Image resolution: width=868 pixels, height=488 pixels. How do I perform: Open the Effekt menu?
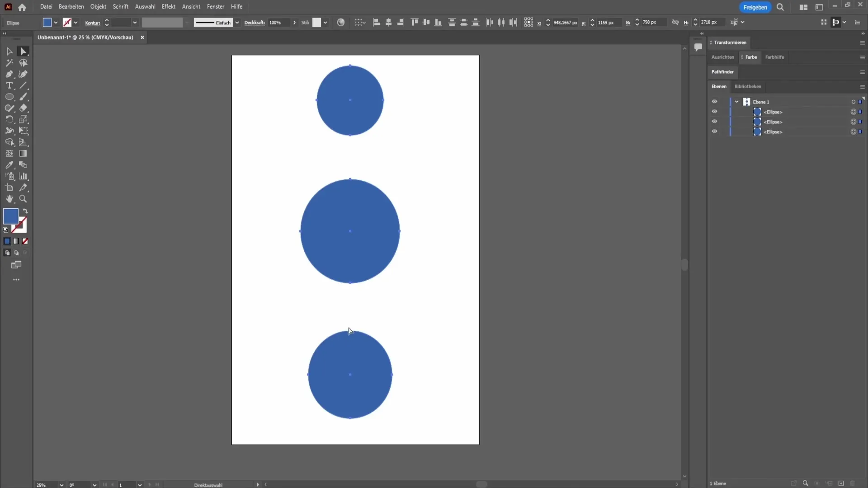(168, 7)
